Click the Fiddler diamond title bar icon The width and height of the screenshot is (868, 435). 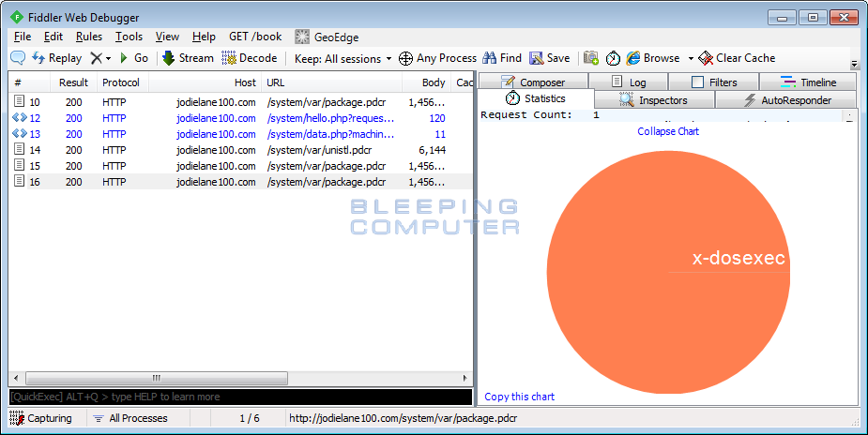tap(17, 17)
